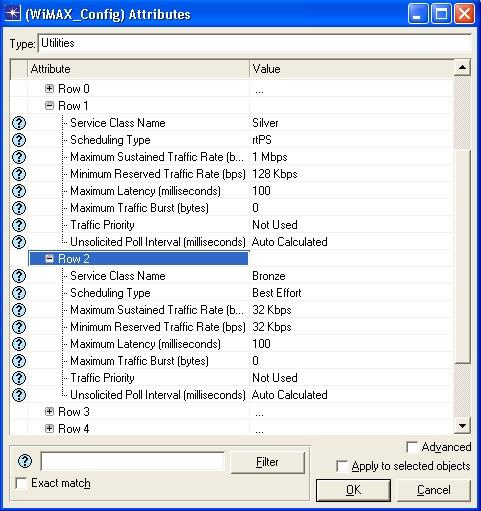The height and width of the screenshot is (511, 481).
Task: Open help for Row 1 Maximum Traffic Burst
Action: 19,208
